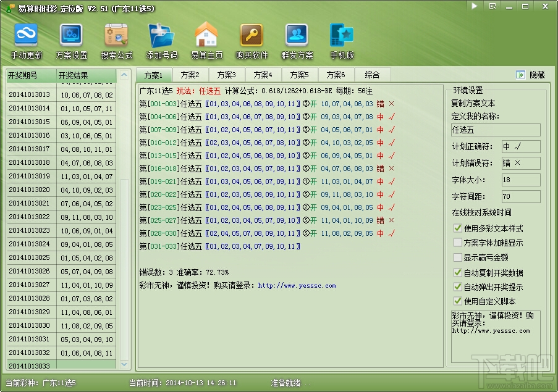Toggle 自动弹出开奖提示 checkbox
Viewport: 558px width, 392px height.
pos(458,286)
